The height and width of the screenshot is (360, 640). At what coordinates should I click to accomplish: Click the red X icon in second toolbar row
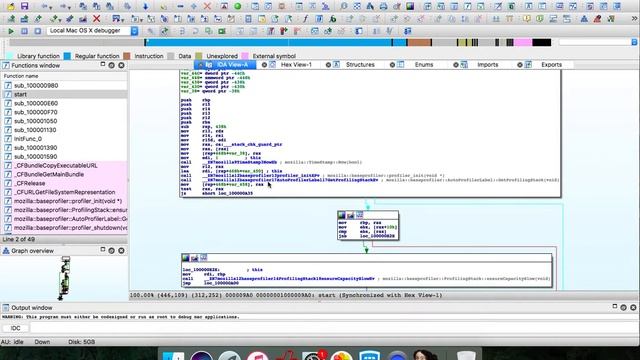[x=96, y=19]
